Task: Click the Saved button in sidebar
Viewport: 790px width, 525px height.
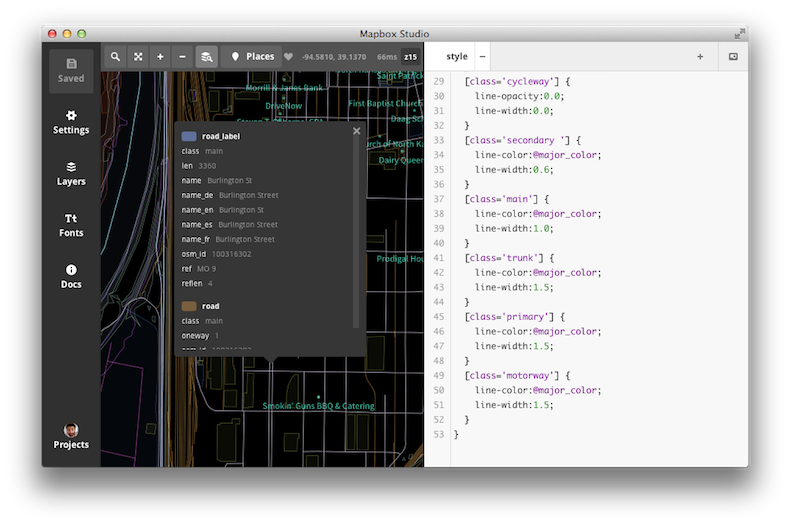Action: click(x=71, y=71)
